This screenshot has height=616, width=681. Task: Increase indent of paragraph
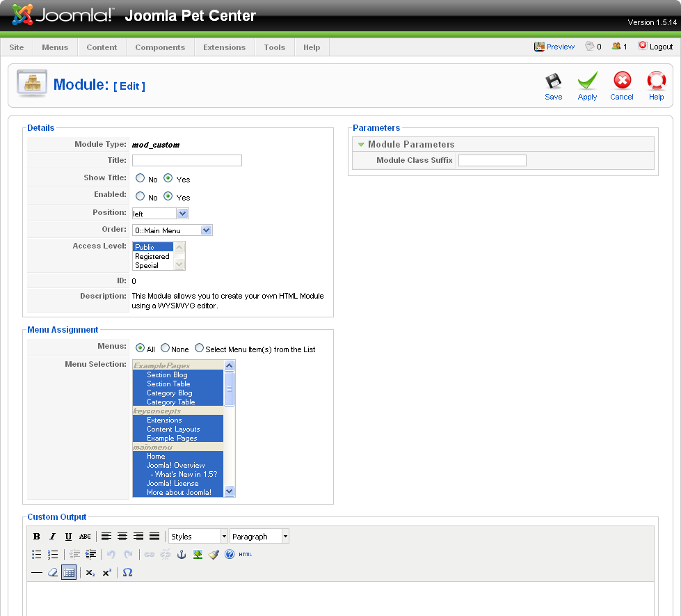click(x=90, y=554)
